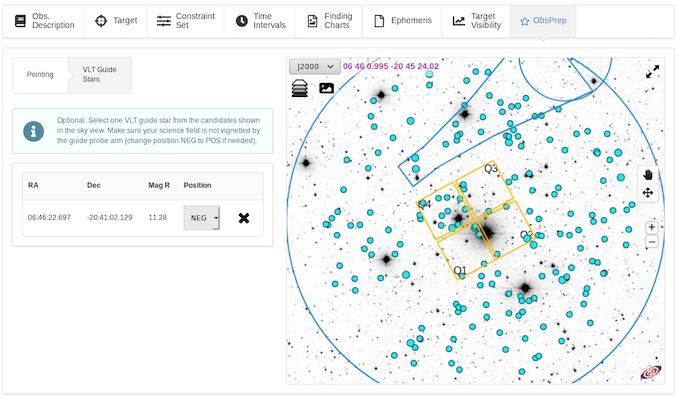This screenshot has width=677, height=400.
Task: Toggle fullscreen sky view
Action: (x=652, y=71)
